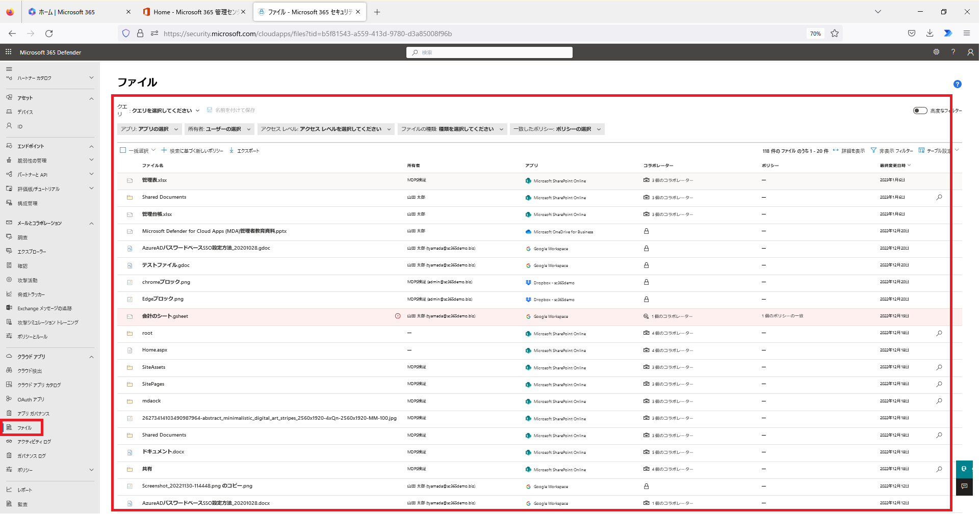Click 非表示 フィルター button

(892, 151)
